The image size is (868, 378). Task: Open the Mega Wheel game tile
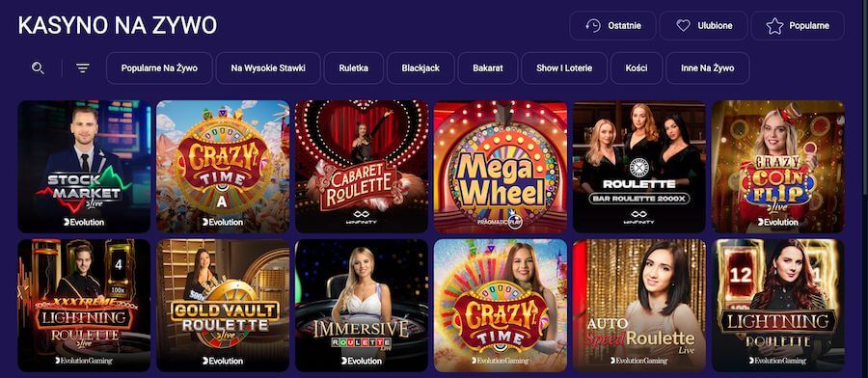501,167
